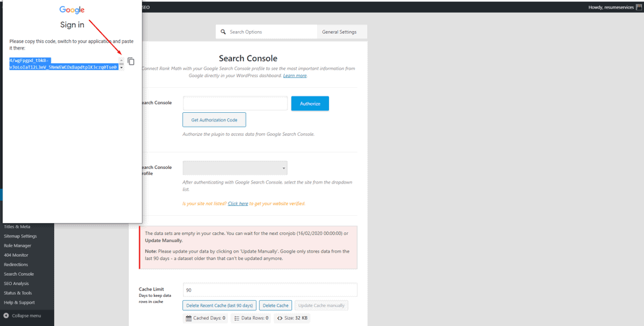Open the Learn more link

[x=295, y=75]
